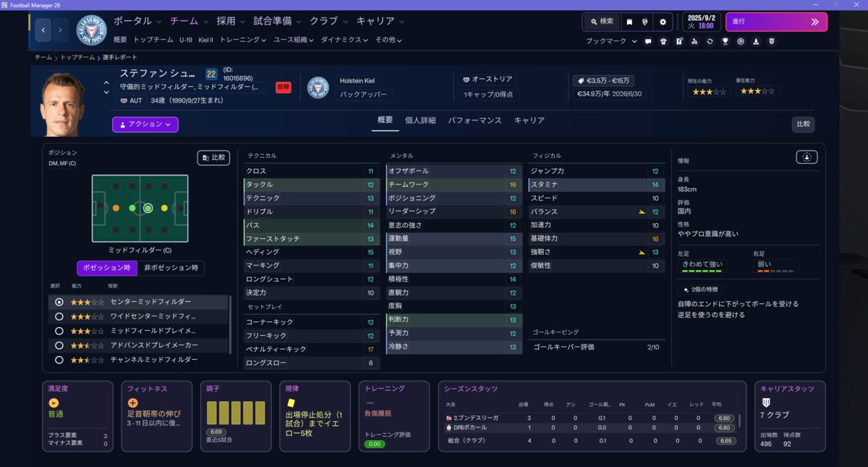Viewport: 868px width, 467px height.
Task: Click the 検索 search button
Action: (600, 22)
